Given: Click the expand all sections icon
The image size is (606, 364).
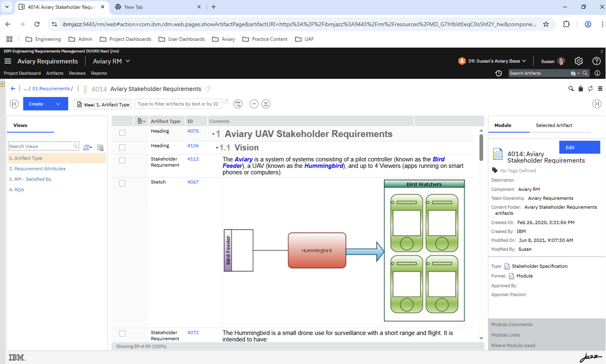Looking at the screenshot, I should click(266, 104).
